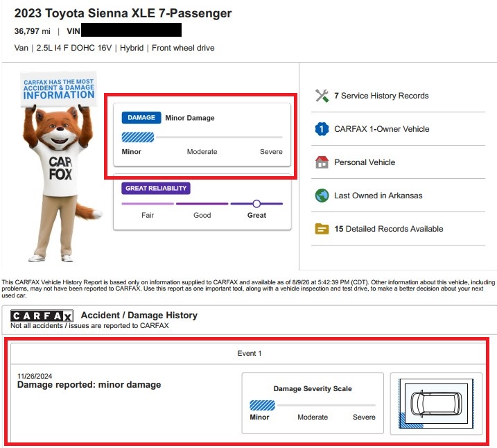Click the date 11/26/2024

35,376
